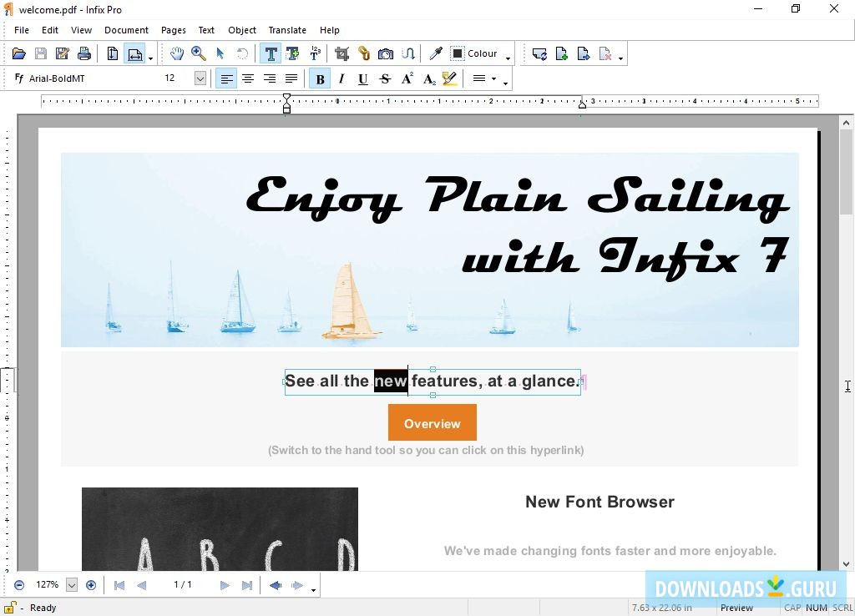Open the view toolbar overflow arrow

[x=150, y=58]
